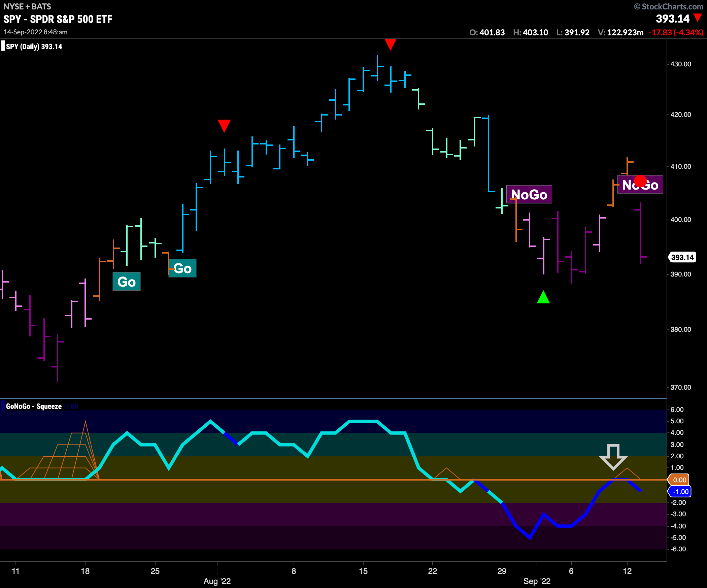
Task: Click the red circle on latest NoGo label
Action: click(640, 181)
